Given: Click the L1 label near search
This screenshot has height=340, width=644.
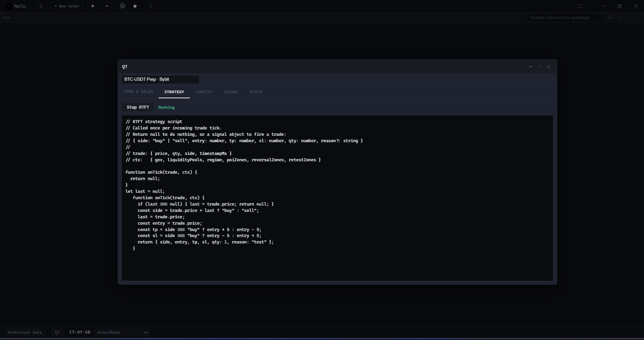Looking at the screenshot, I should coord(611,18).
